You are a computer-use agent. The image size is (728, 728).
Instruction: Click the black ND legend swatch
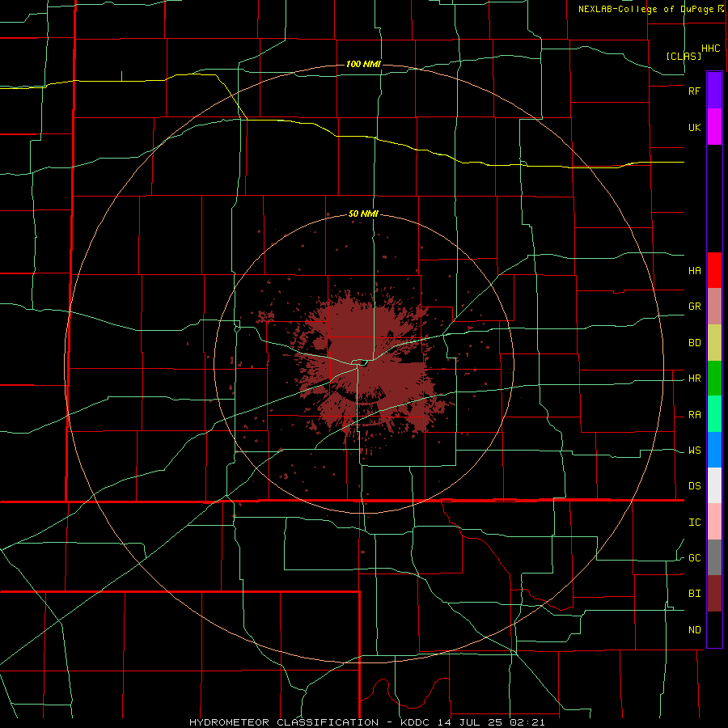[x=714, y=629]
